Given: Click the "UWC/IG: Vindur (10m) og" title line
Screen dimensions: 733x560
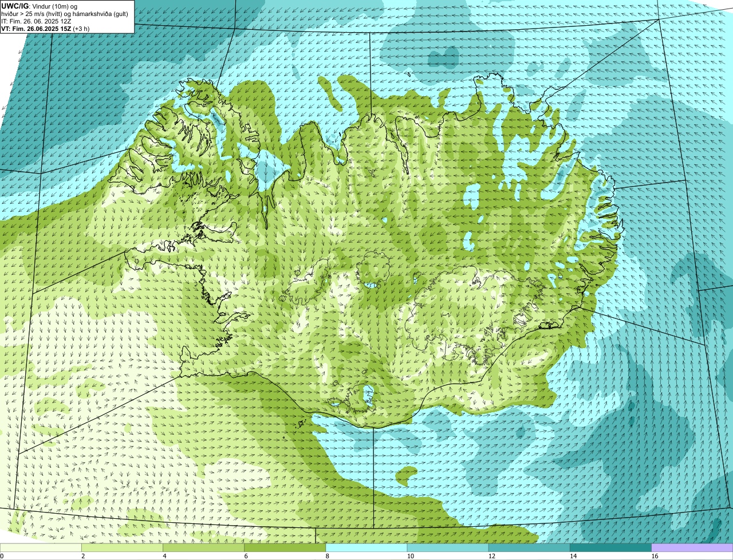Looking at the screenshot, I should 39,6.
